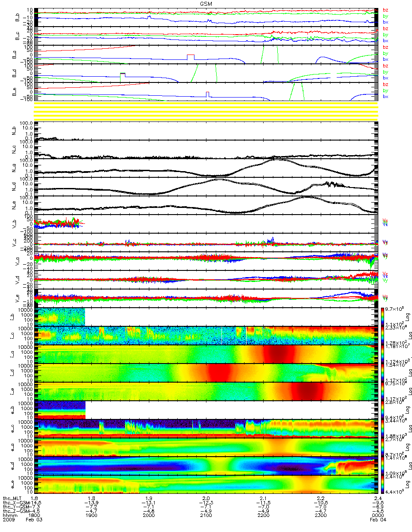This screenshot has width=412, height=532.
Task: Click the bz legend entry of B_b panel
Action: [385, 10]
